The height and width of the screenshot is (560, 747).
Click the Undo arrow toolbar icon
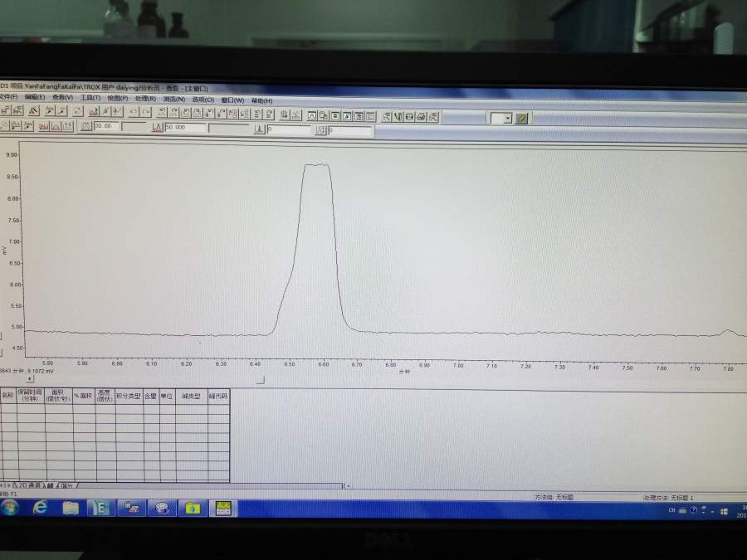coord(134,112)
